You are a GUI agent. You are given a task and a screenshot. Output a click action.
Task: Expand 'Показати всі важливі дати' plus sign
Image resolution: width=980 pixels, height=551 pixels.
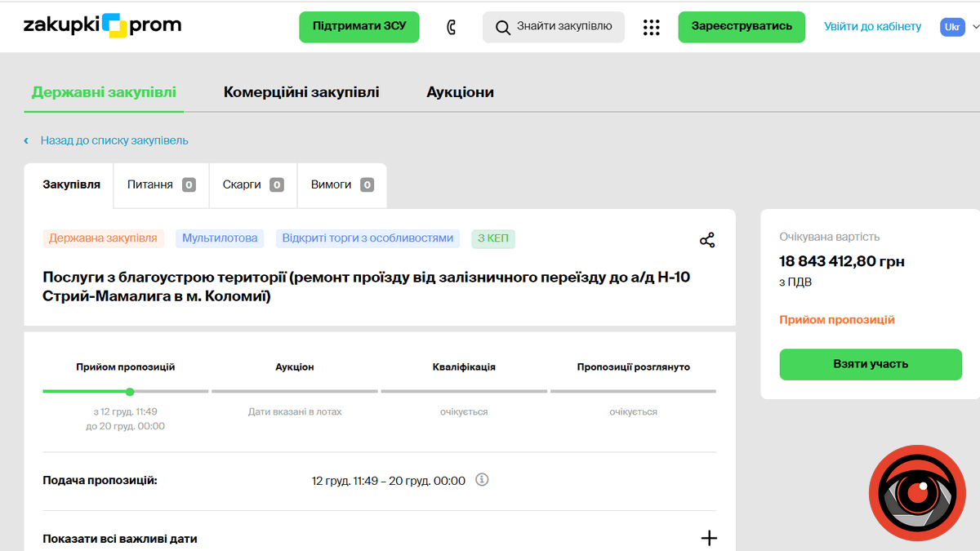[x=709, y=538]
